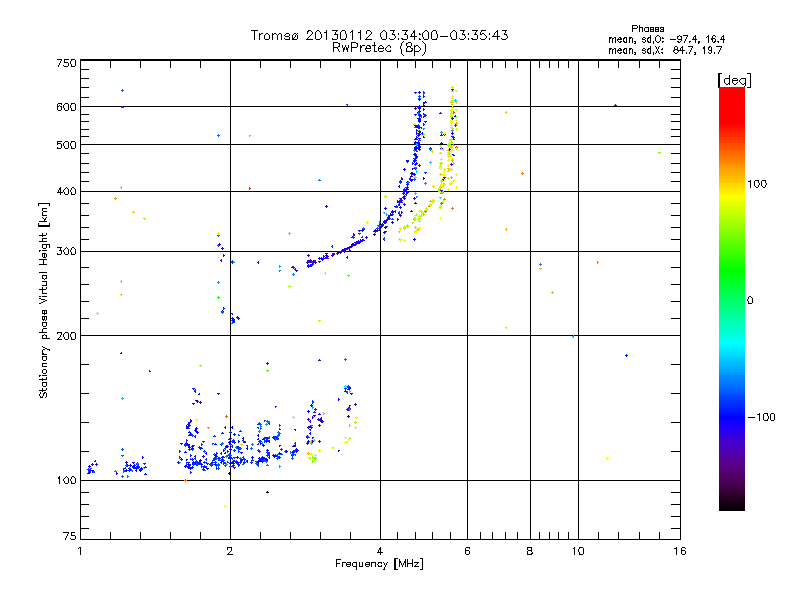800x600 pixels.
Task: Click the 10 tick label on frequency axis
Action: 578,551
